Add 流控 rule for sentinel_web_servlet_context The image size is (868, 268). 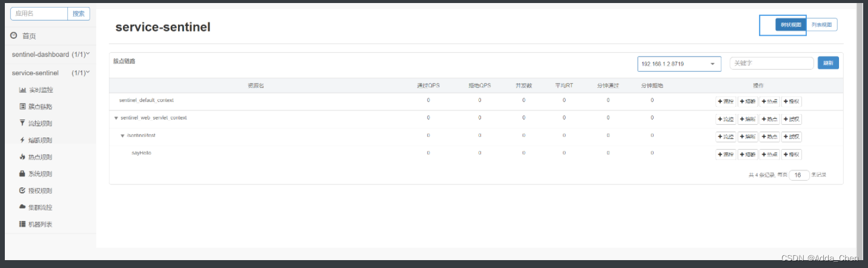click(726, 119)
